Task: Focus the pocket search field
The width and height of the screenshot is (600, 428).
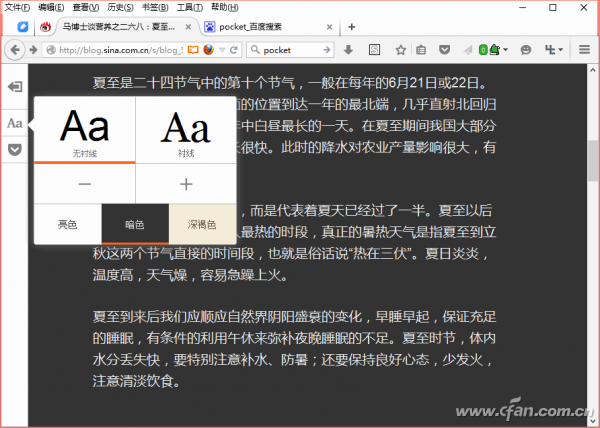Action: pos(290,50)
